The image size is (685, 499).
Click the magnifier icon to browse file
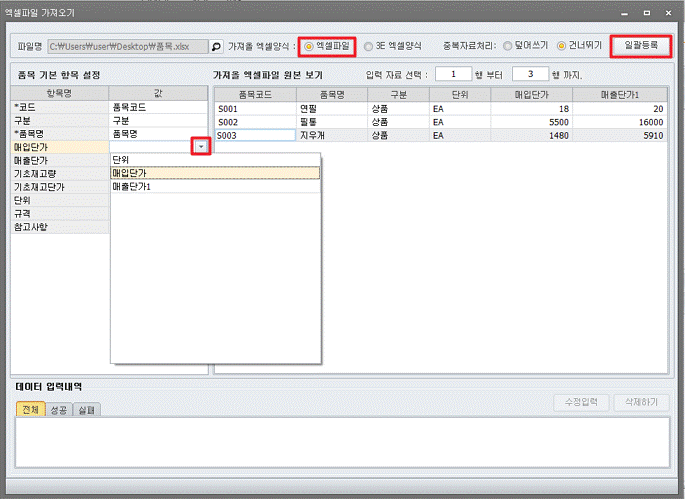tap(216, 46)
